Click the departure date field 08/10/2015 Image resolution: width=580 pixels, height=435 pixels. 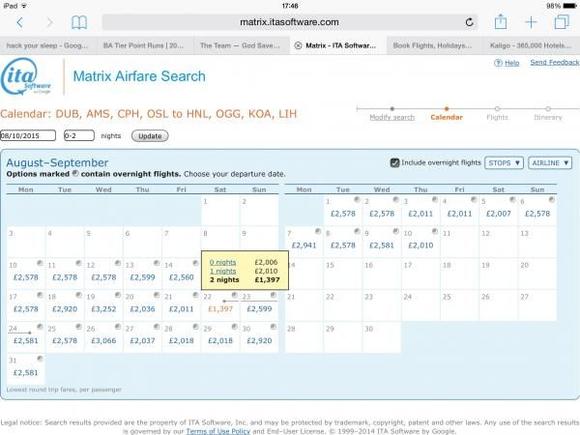point(28,136)
